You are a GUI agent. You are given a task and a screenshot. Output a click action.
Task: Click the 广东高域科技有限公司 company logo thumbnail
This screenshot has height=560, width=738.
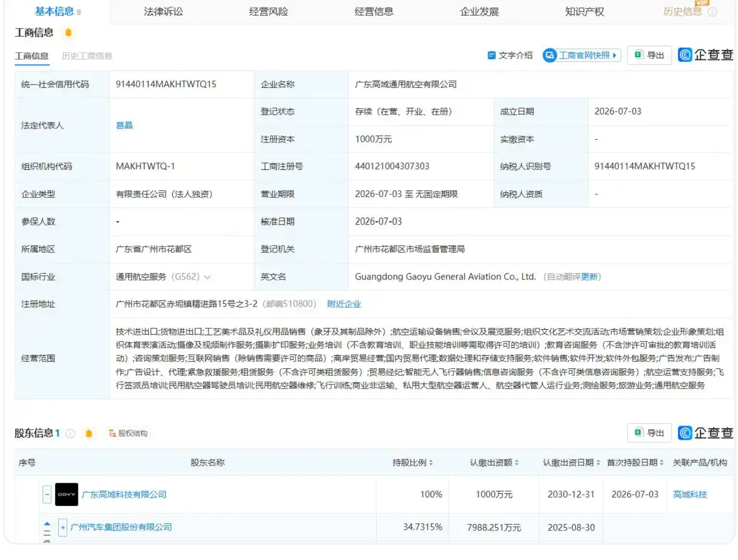67,494
